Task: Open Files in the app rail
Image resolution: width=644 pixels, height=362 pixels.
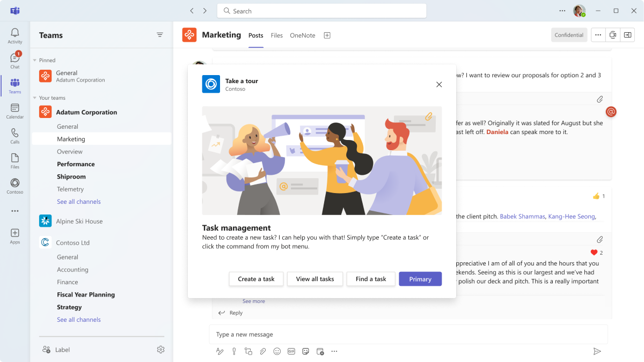Action: (x=15, y=160)
